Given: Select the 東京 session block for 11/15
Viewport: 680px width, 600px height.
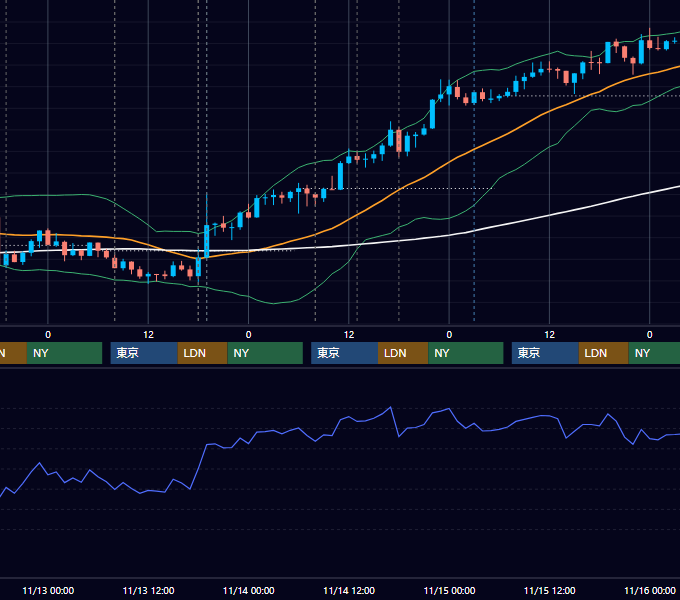Looking at the screenshot, I should click(545, 353).
